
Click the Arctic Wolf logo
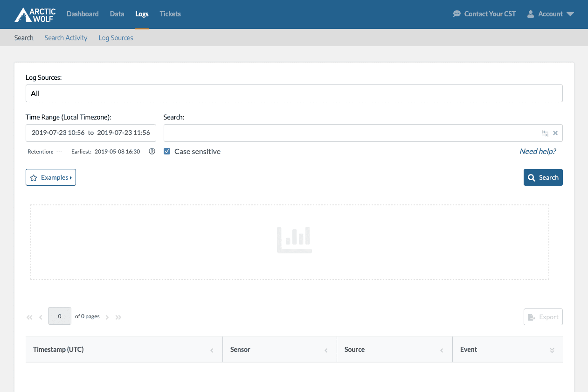point(35,14)
